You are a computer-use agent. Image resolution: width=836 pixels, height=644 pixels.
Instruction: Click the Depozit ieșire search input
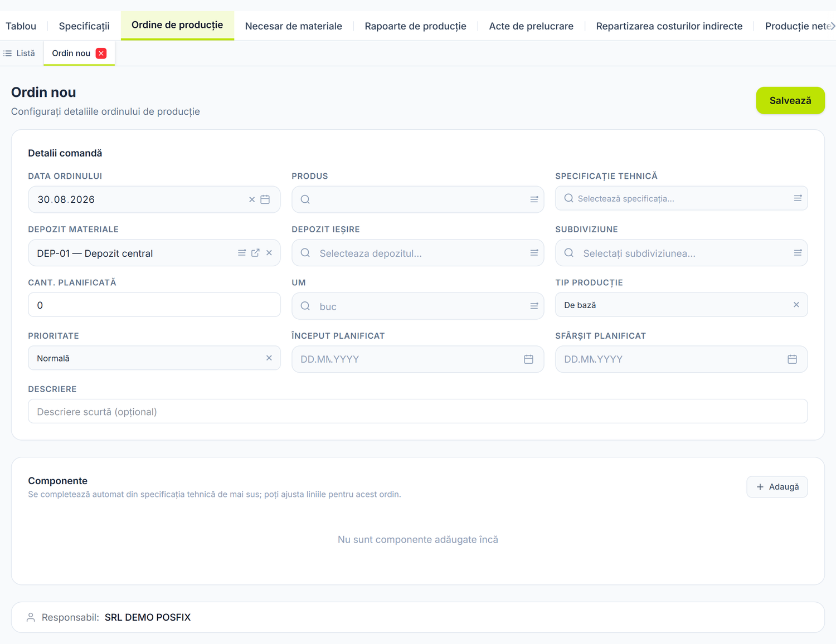418,253
